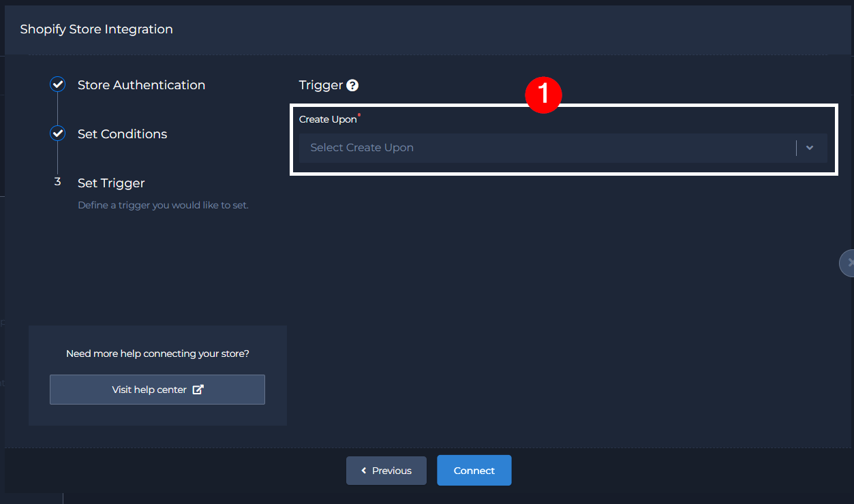
Task: Click the side panel collapse arrow
Action: pyautogui.click(x=847, y=262)
